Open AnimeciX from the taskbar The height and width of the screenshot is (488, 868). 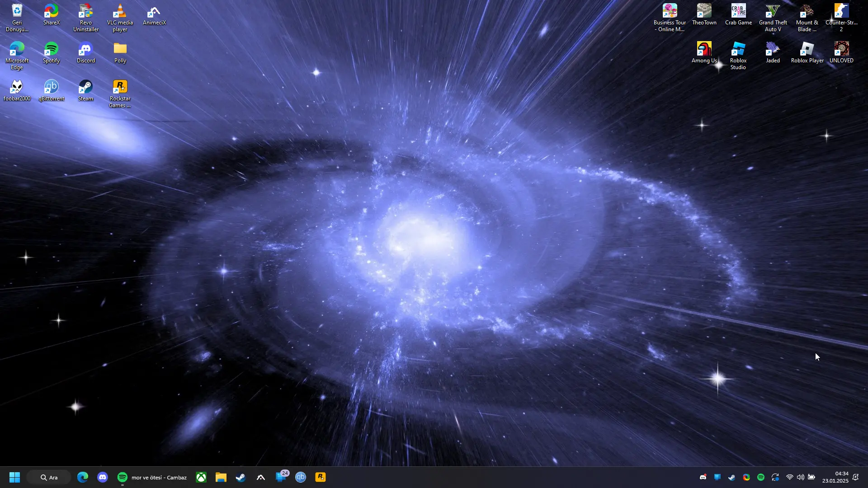(261, 477)
